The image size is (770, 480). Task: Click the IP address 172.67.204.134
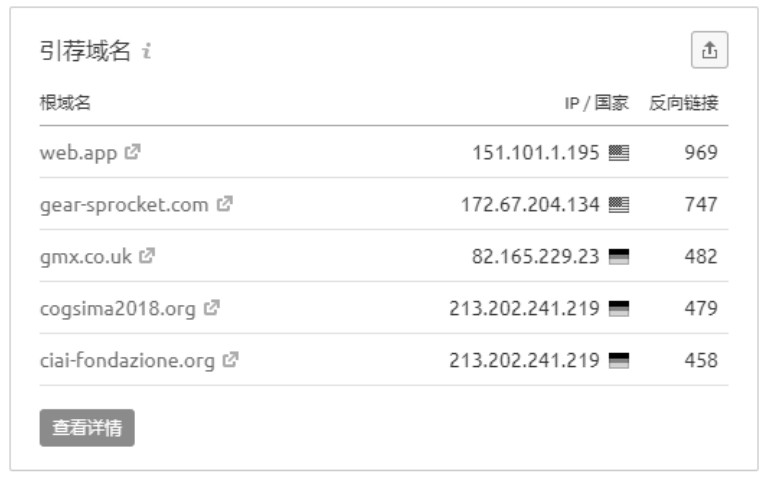[530, 204]
